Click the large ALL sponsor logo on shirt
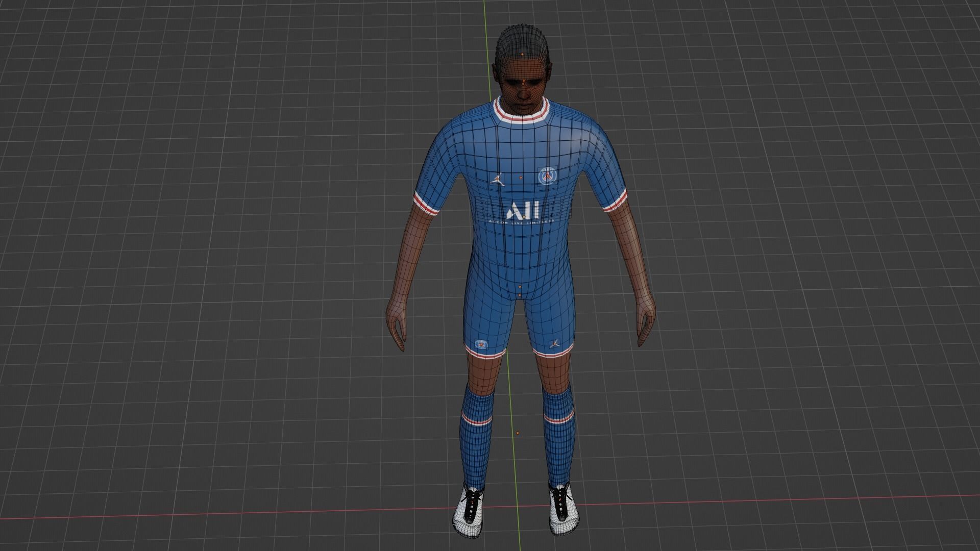Viewport: 980px width, 551px height. pyautogui.click(x=522, y=210)
